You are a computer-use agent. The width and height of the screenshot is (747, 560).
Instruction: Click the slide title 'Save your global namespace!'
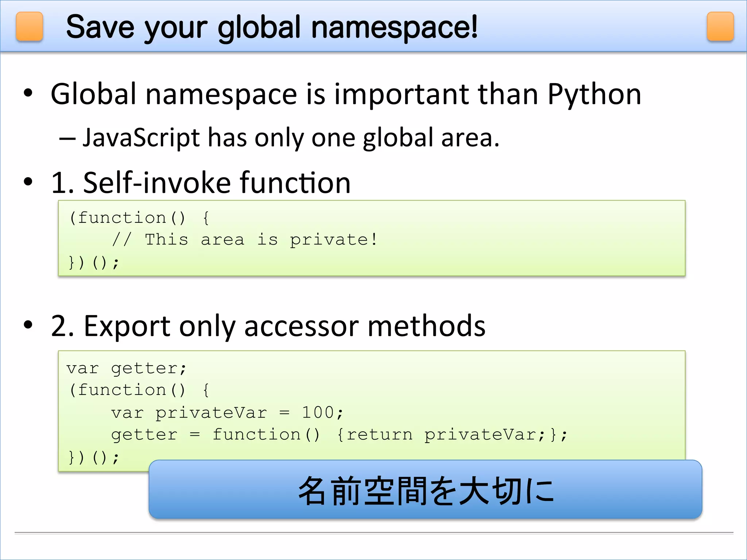point(272,28)
